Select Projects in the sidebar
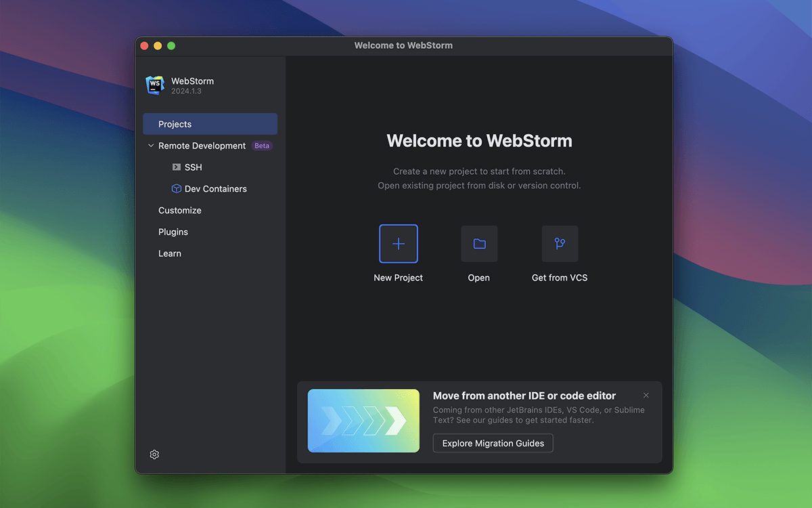This screenshot has width=812, height=508. [x=210, y=124]
